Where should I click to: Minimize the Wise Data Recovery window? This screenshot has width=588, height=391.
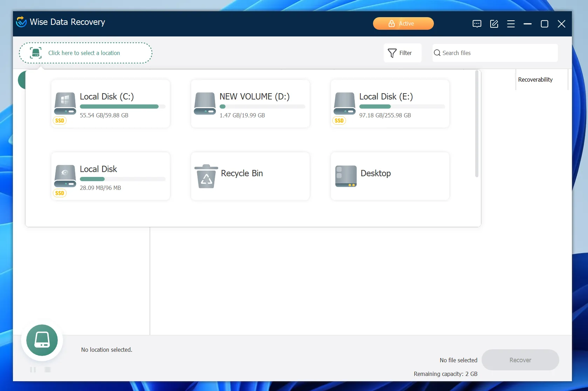click(528, 24)
